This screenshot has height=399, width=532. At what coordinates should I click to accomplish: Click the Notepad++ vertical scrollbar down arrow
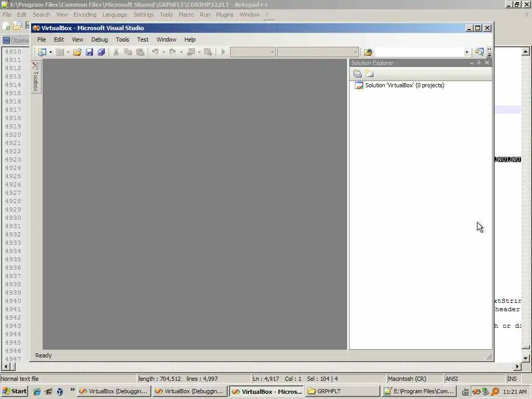pos(526,358)
